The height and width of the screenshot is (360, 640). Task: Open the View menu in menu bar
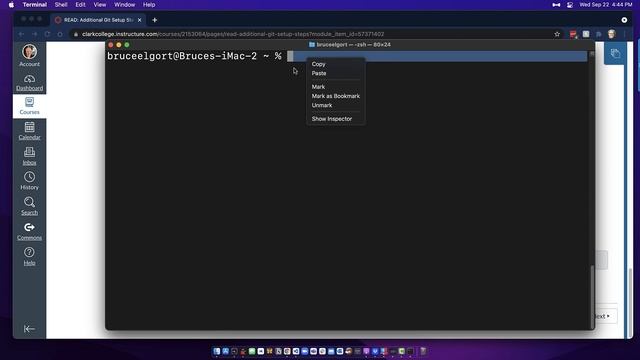[100, 4]
